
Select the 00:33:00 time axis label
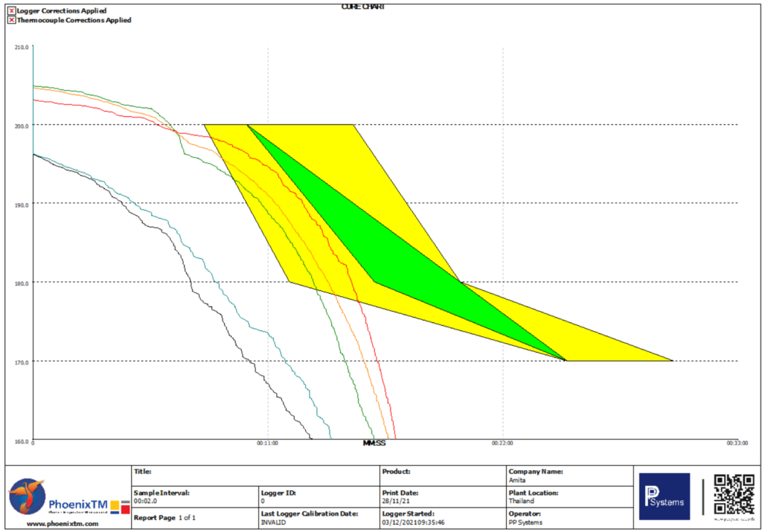click(x=735, y=443)
